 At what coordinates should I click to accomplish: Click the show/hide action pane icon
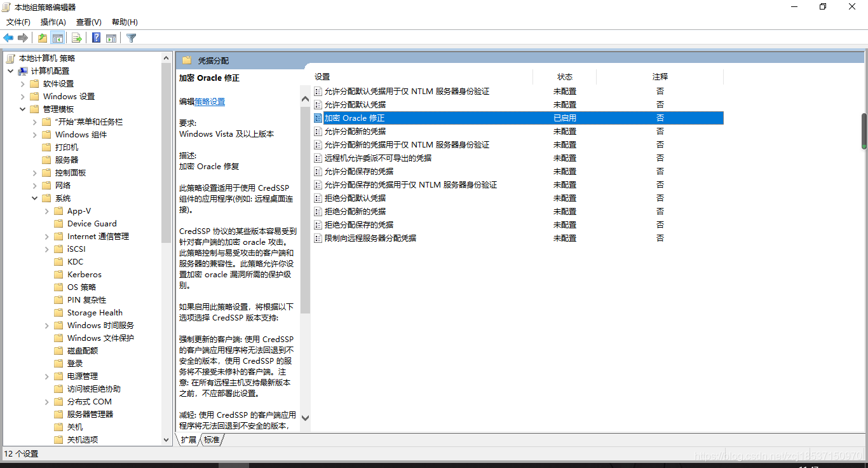point(111,38)
